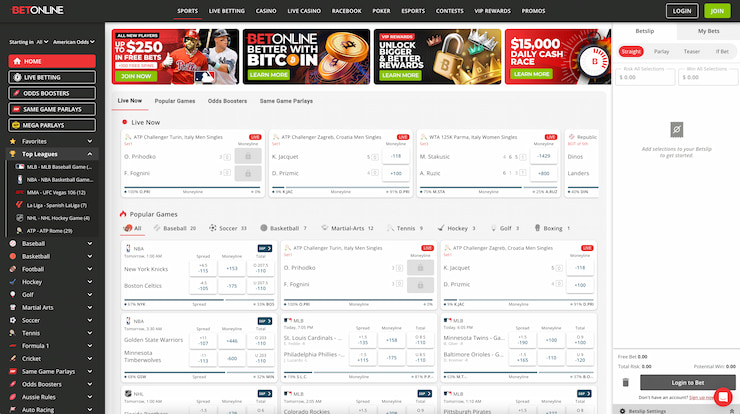
Task: Expand the Favorites sidebar section
Action: (92, 141)
